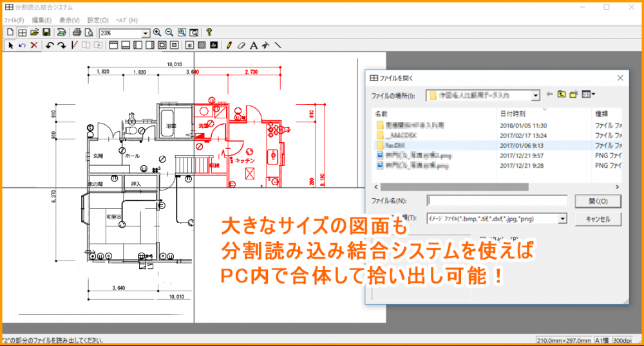Create a new blank document
The image size is (644, 346).
[10, 32]
